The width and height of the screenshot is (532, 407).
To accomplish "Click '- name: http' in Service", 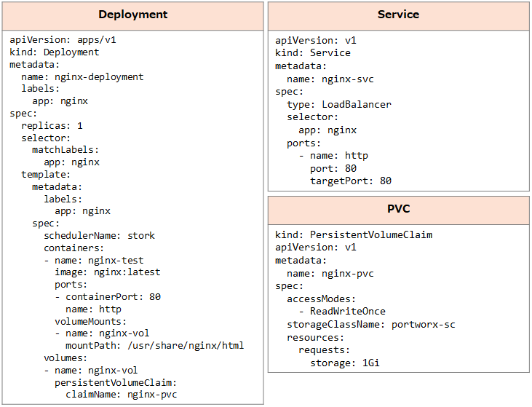I will [x=333, y=156].
